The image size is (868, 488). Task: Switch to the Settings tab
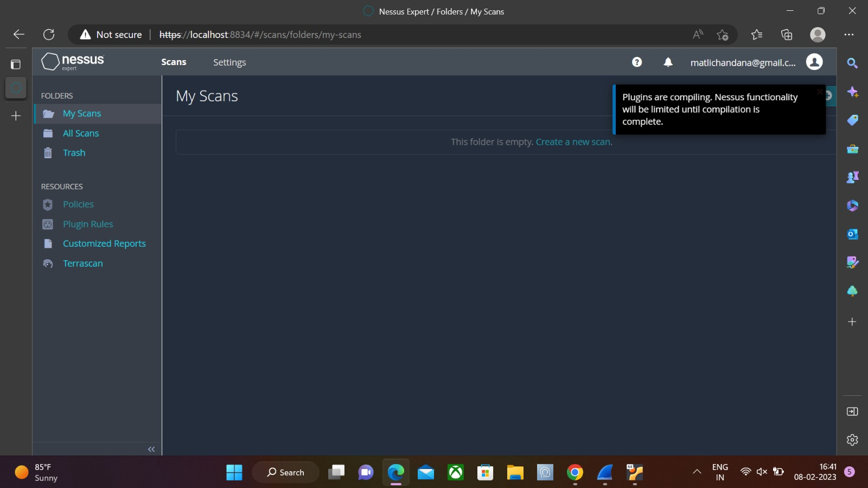(229, 62)
